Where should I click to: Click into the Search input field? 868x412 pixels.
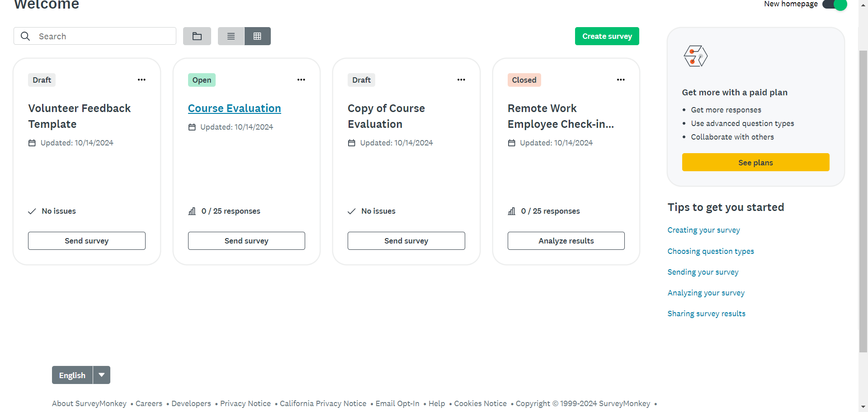point(104,36)
